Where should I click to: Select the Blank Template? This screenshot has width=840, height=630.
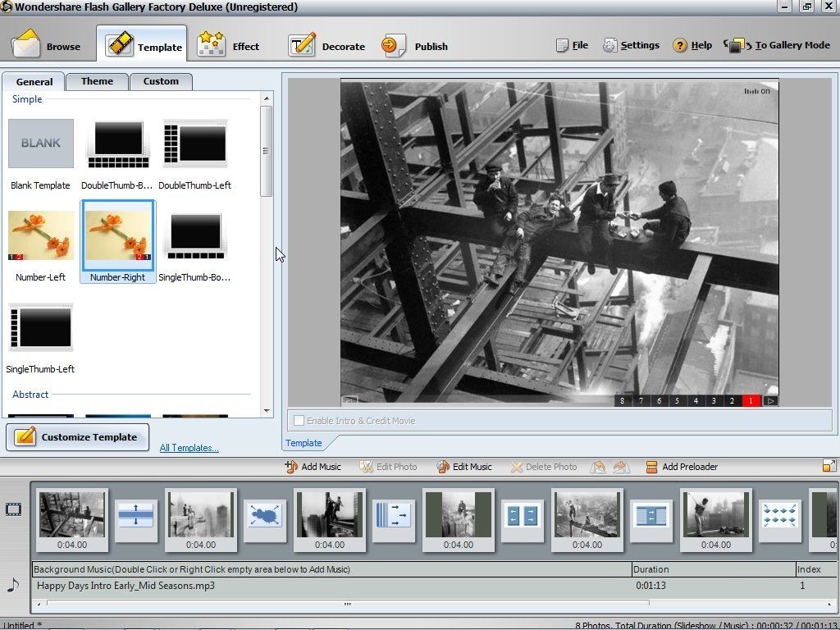point(40,143)
